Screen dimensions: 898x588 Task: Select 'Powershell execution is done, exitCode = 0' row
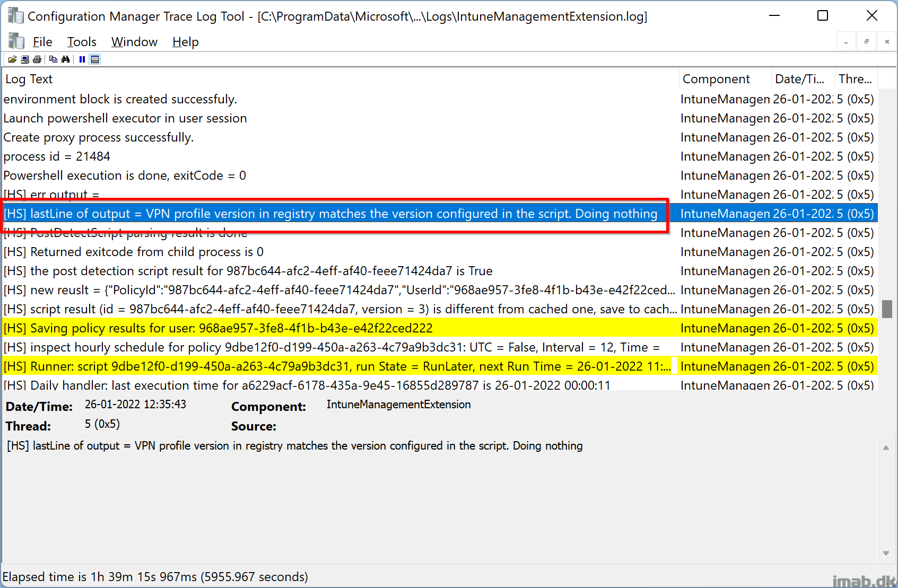point(440,175)
